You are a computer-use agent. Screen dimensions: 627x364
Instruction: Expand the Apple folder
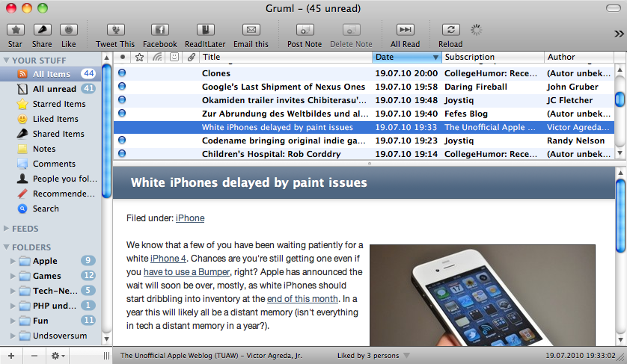point(13,261)
